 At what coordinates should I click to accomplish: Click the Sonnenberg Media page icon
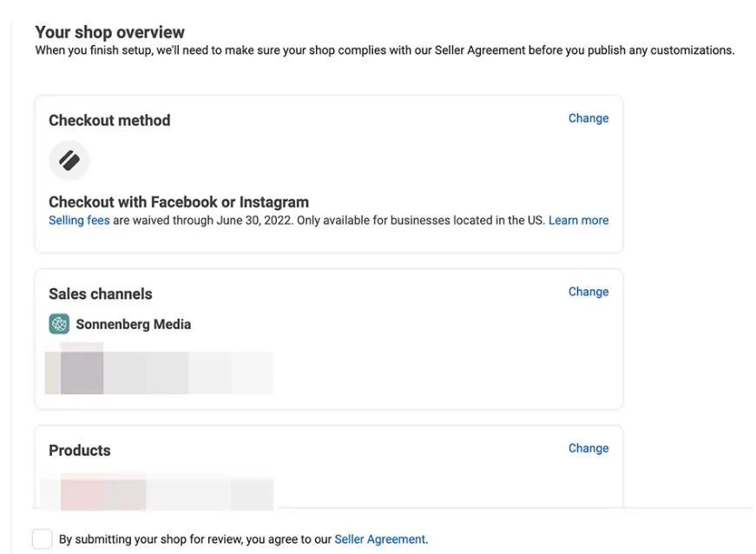tap(59, 324)
